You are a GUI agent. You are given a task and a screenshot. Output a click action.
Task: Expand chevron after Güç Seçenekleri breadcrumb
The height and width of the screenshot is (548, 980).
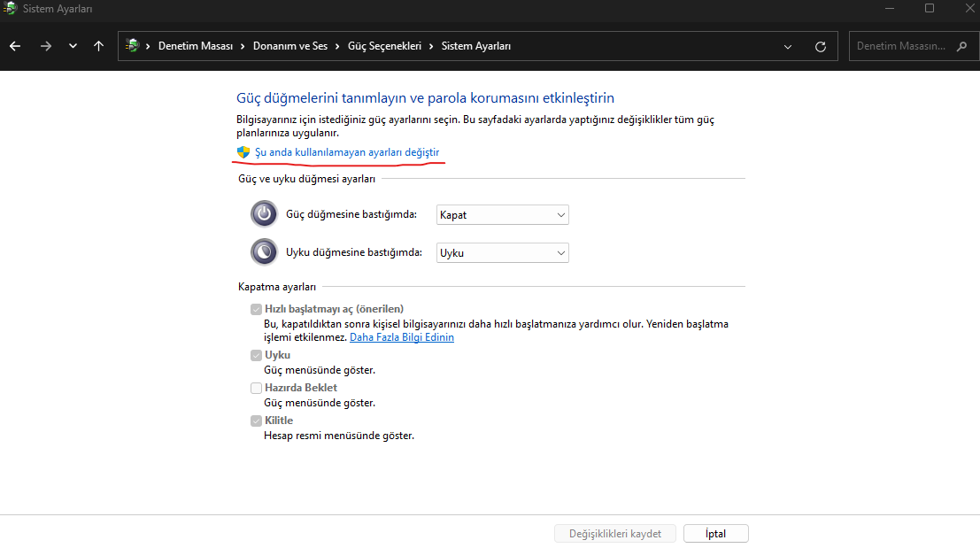pos(431,46)
